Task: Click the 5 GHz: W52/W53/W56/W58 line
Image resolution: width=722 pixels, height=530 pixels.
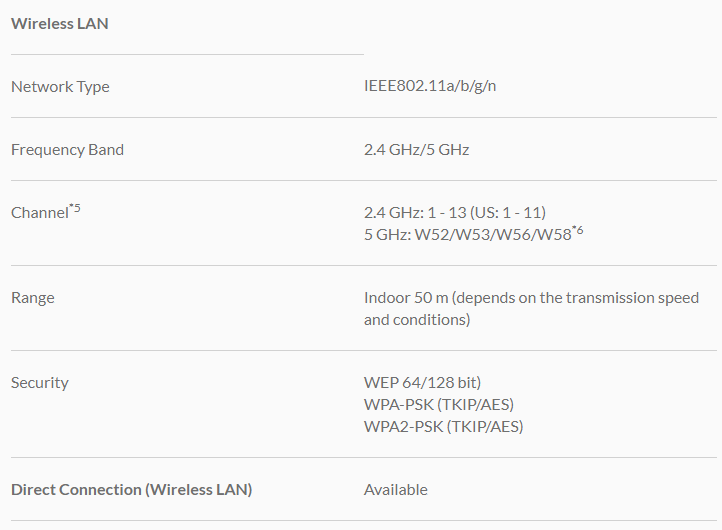Action: [467, 234]
